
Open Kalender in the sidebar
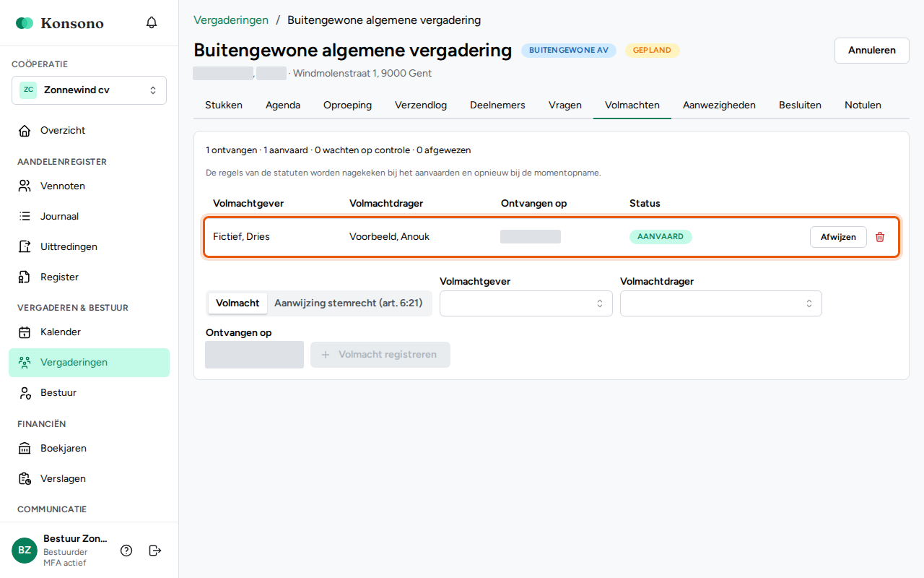[89, 332]
